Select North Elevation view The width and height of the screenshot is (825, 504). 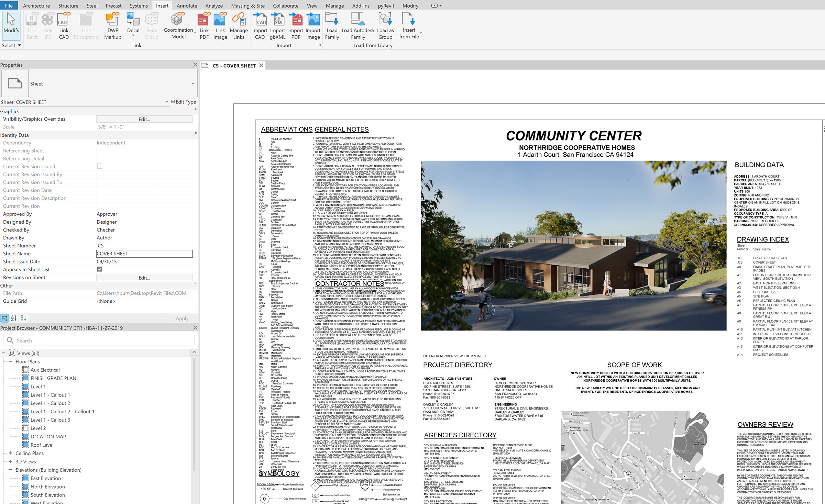point(48,486)
